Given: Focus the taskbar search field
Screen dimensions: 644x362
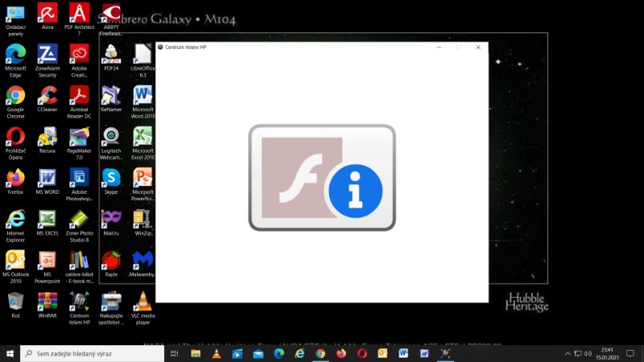Looking at the screenshot, I should pyautogui.click(x=92, y=353).
